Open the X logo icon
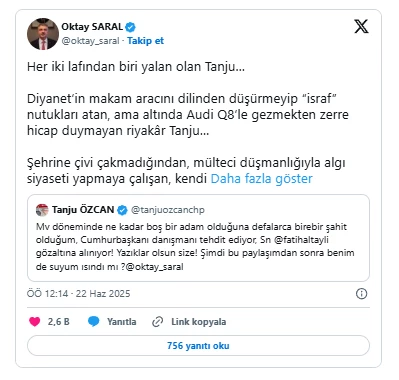 click(361, 26)
